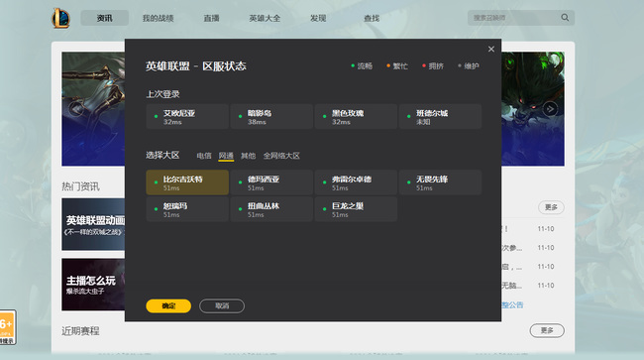
Task: Choose the 比尔吉沃特 server
Action: pyautogui.click(x=187, y=182)
